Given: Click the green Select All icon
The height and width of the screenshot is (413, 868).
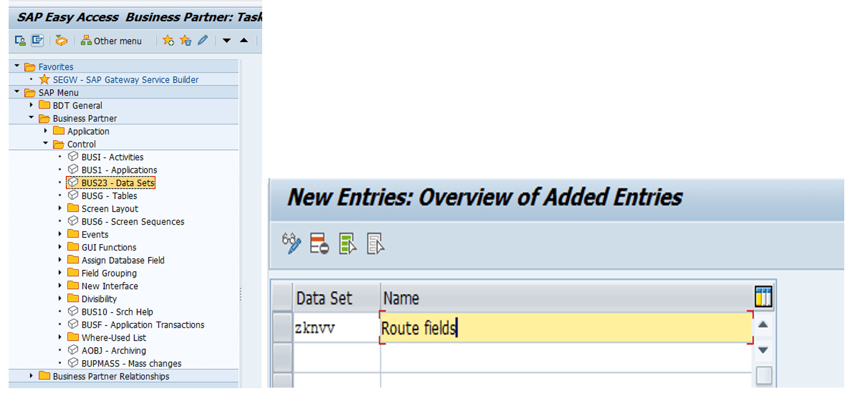Looking at the screenshot, I should coord(347,243).
